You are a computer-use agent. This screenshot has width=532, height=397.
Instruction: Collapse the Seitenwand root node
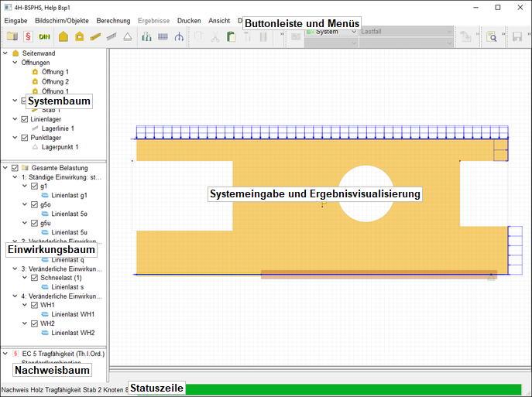pyautogui.click(x=5, y=53)
